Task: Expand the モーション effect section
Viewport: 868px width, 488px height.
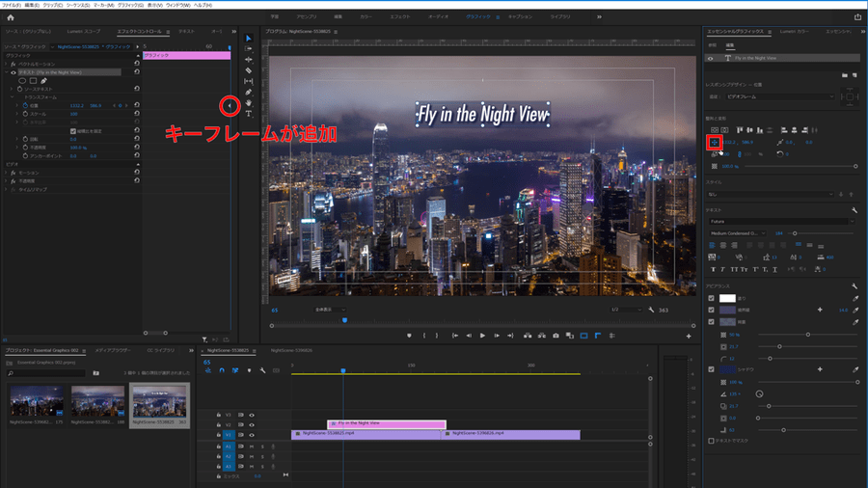Action: click(8, 173)
